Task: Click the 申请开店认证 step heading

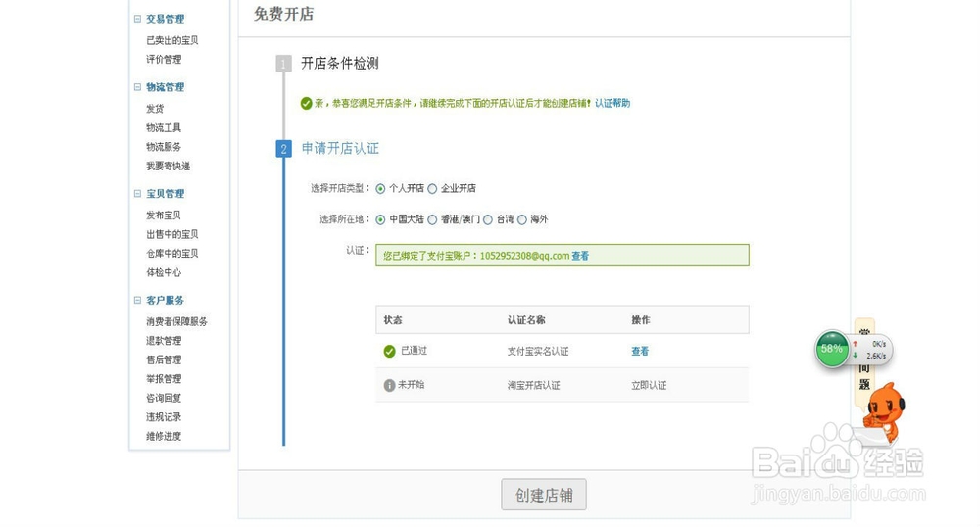Action: point(340,148)
